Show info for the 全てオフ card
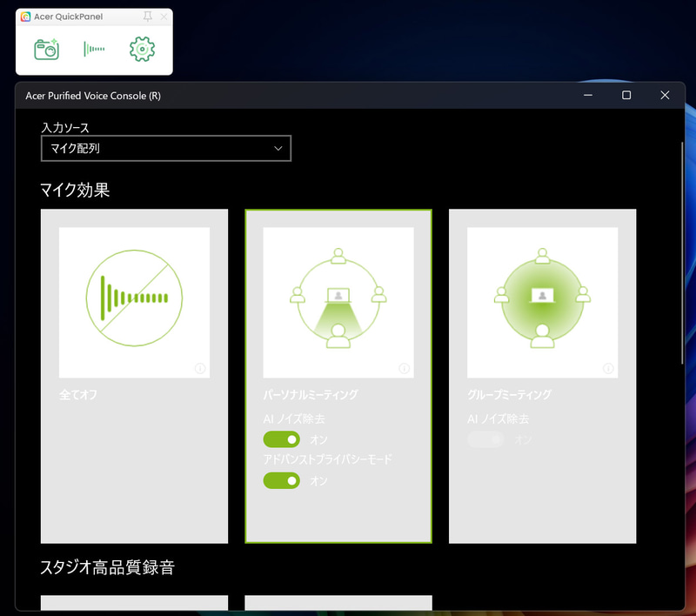 (200, 368)
